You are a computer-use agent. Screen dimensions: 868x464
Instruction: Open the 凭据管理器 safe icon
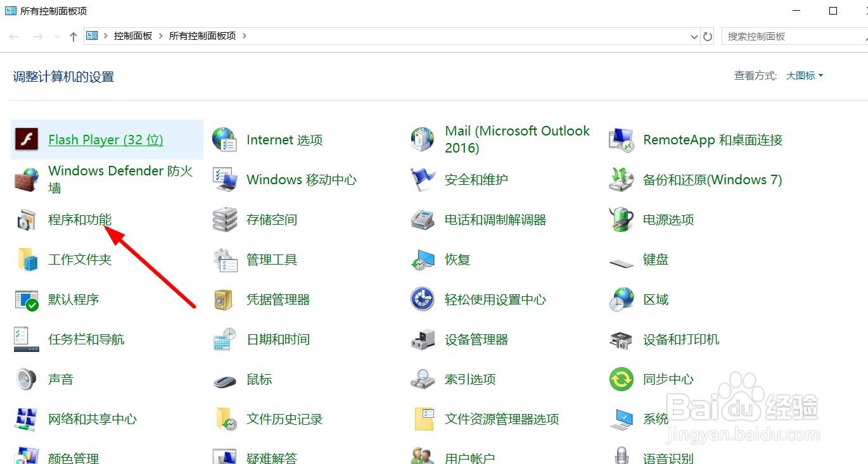224,299
